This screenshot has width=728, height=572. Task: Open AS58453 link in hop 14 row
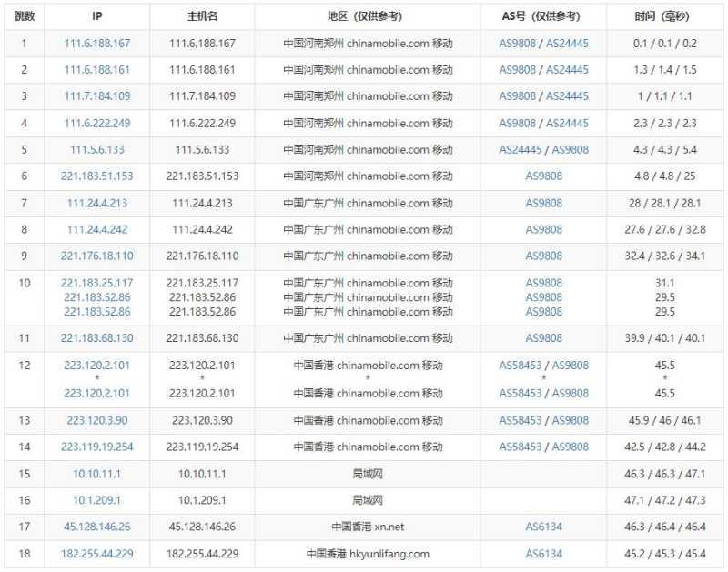click(521, 447)
